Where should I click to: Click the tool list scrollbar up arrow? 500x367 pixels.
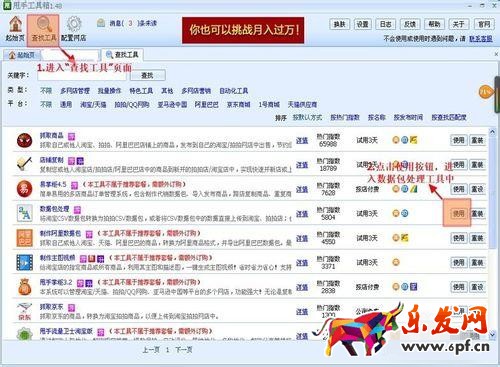pos(492,132)
